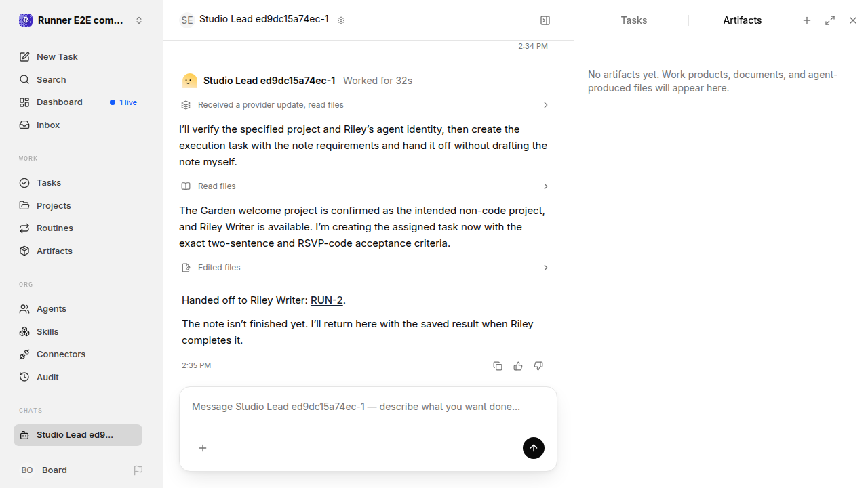Open the Connectors page
The height and width of the screenshot is (488, 868).
pos(78,354)
